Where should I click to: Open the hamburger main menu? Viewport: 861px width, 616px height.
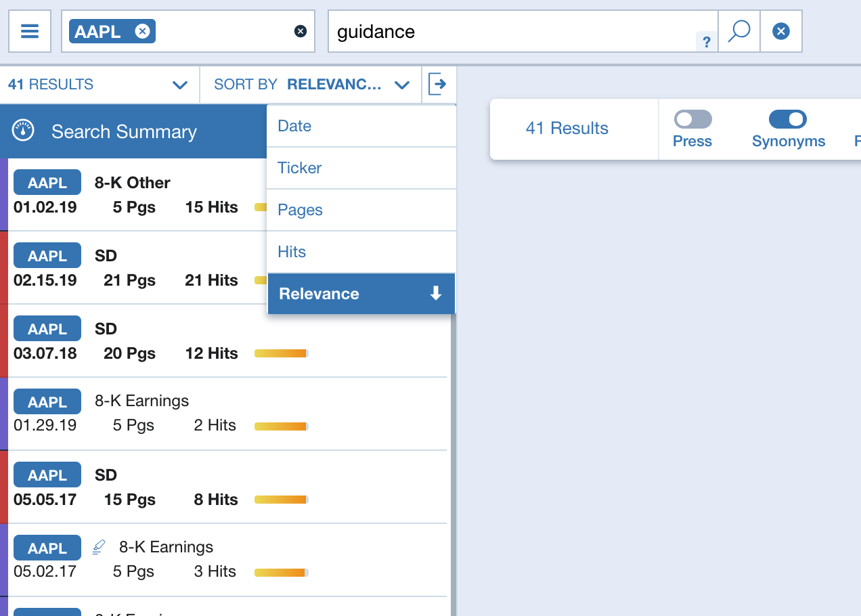[x=30, y=31]
